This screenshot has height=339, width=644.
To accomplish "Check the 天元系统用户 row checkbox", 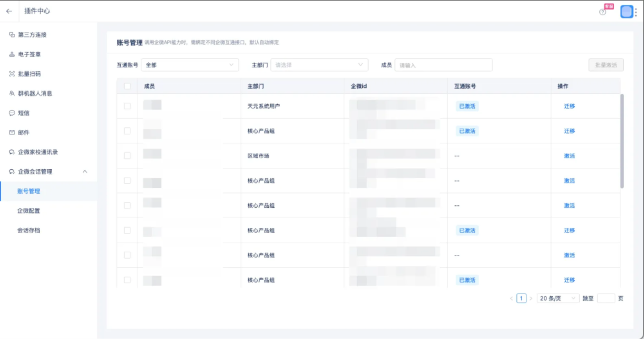I will [127, 106].
